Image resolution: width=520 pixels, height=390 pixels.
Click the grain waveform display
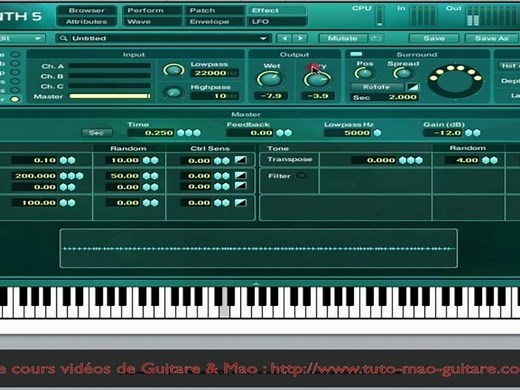point(258,248)
